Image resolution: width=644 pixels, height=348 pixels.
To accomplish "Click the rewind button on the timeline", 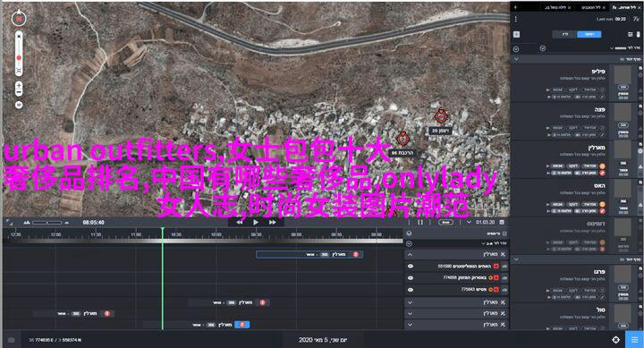I will [239, 222].
